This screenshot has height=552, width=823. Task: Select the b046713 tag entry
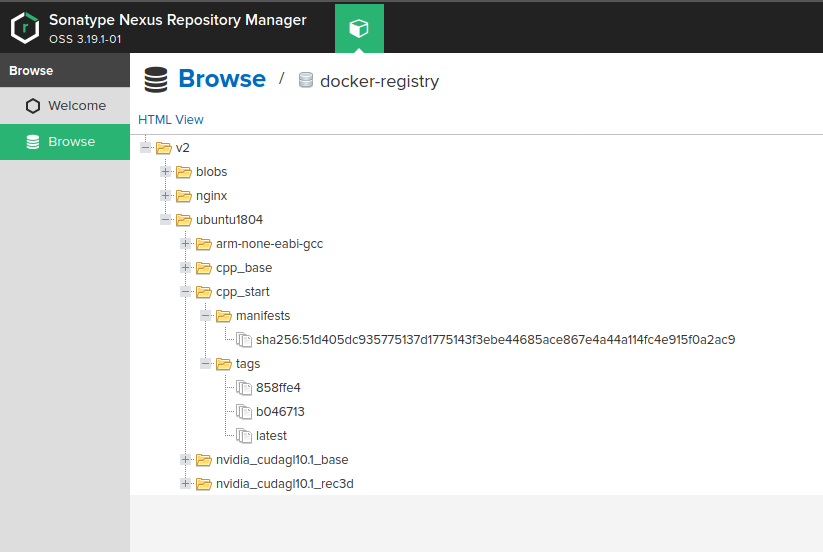pyautogui.click(x=279, y=412)
